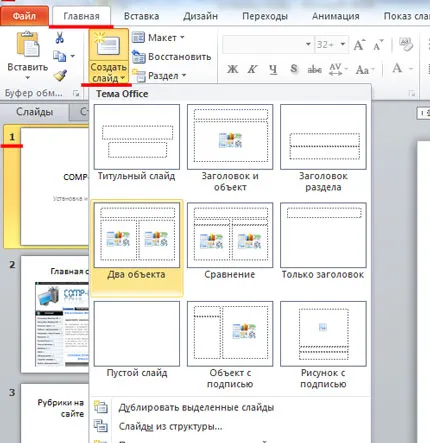Viewport: 430px width, 443px height.
Task: Toggle underline Ч formatting
Action: click(273, 69)
